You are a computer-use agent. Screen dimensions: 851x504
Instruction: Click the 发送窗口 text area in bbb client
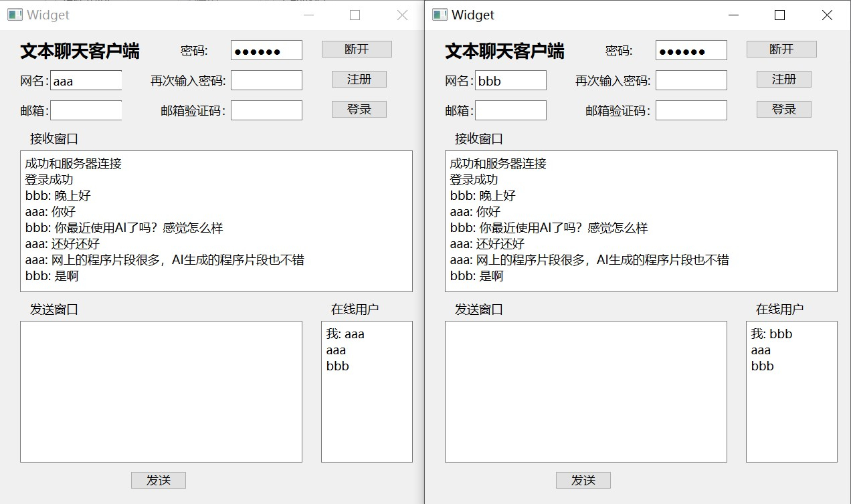point(585,391)
